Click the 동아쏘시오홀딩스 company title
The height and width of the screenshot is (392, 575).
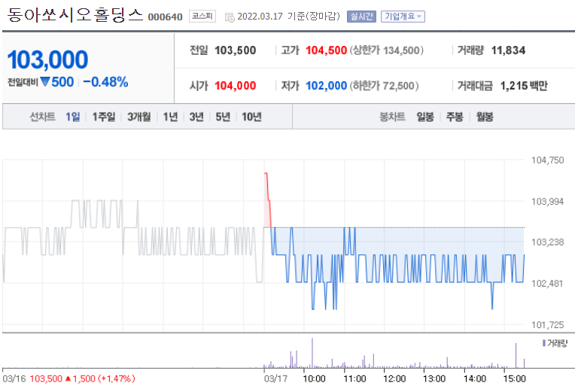pyautogui.click(x=75, y=14)
